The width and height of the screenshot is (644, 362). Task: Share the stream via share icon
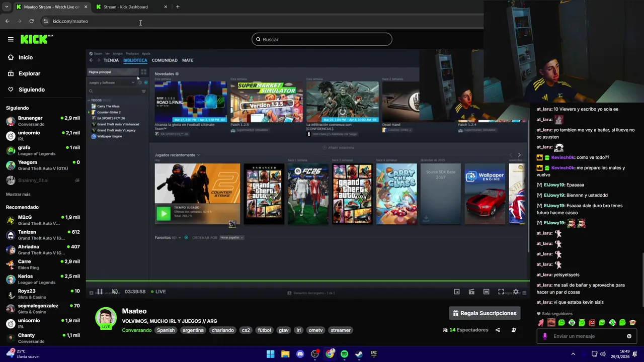[498, 330]
